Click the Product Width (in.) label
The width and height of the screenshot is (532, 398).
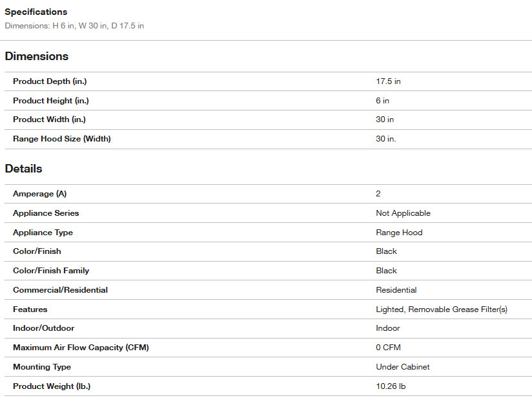[49, 120]
